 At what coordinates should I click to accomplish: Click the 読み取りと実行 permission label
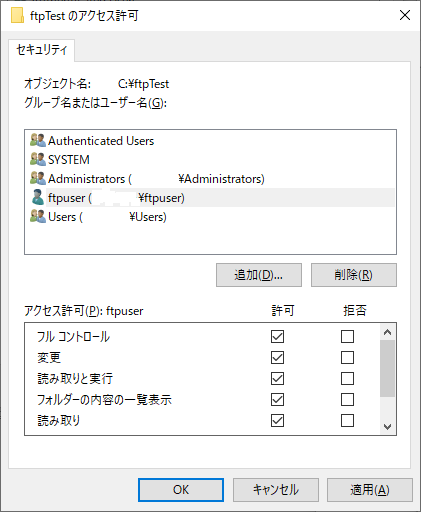(x=75, y=379)
